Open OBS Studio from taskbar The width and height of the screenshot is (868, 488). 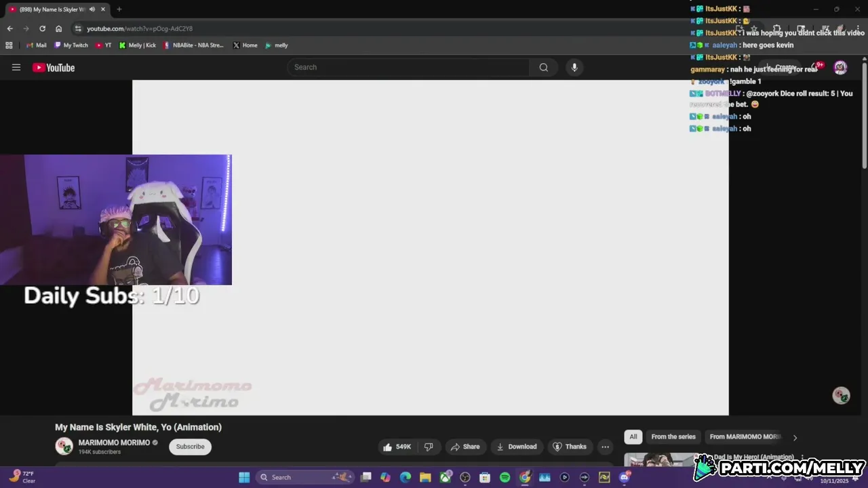(465, 477)
